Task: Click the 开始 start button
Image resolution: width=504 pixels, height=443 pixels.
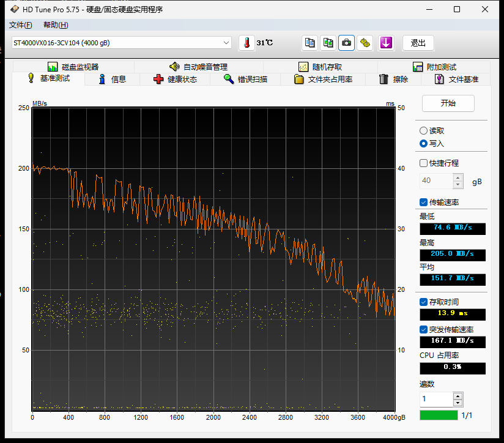Action: 448,103
